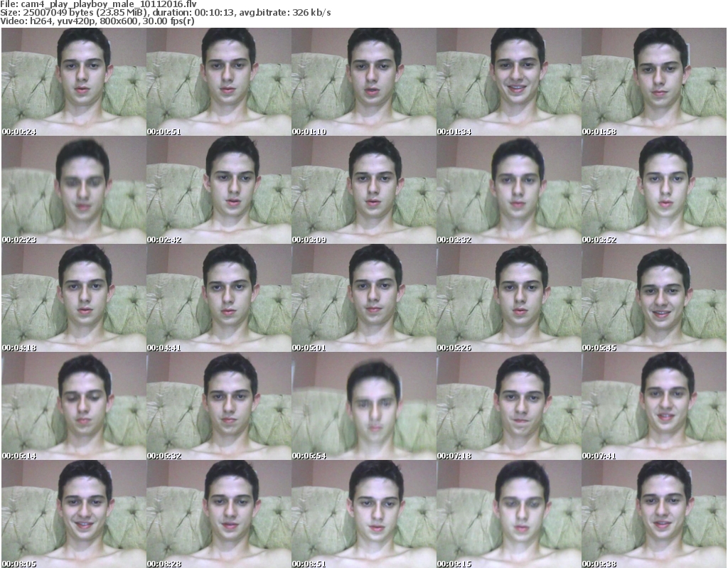728x568 pixels.
Task: Click the thumbnail with timestamp 00:02:23
Action: coord(74,190)
